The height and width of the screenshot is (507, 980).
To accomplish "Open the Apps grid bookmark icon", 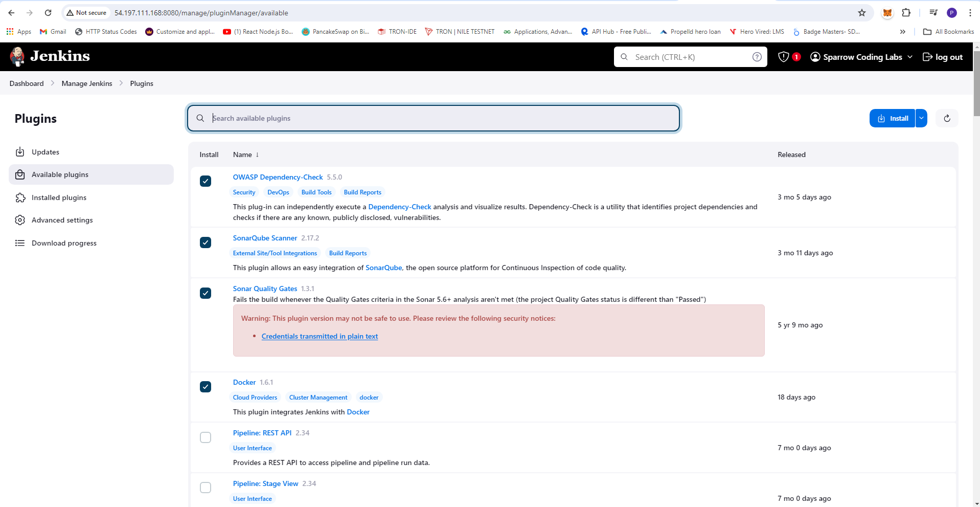I will (x=10, y=32).
